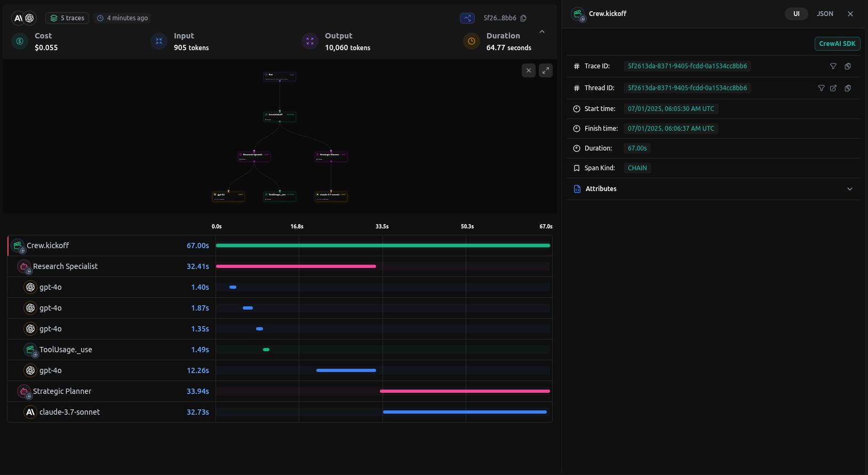The width and height of the screenshot is (868, 475).
Task: Click the CrewAI SDK badge
Action: pyautogui.click(x=837, y=44)
